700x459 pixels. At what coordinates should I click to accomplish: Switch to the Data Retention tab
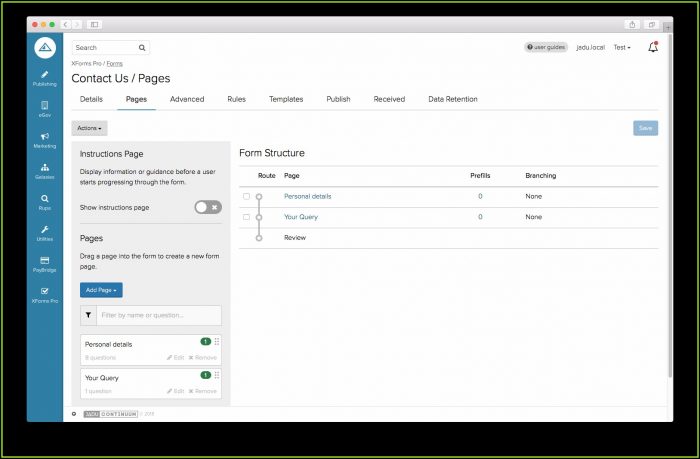pos(452,99)
